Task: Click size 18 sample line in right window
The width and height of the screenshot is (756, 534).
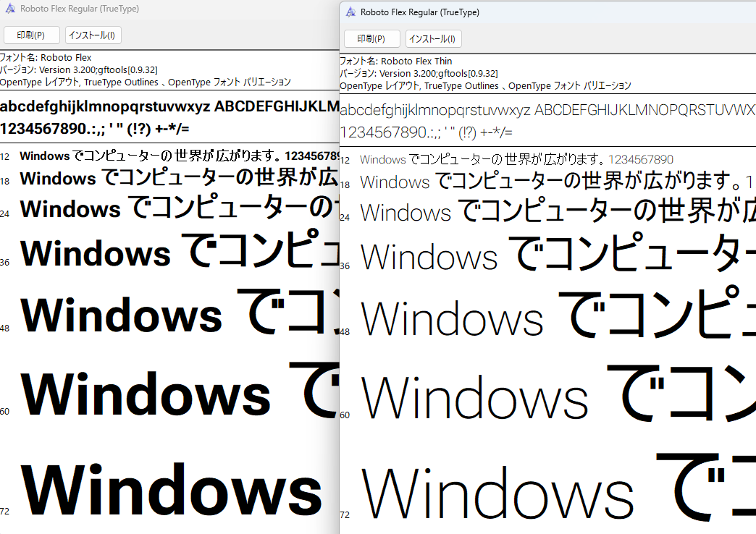Action: click(x=558, y=182)
